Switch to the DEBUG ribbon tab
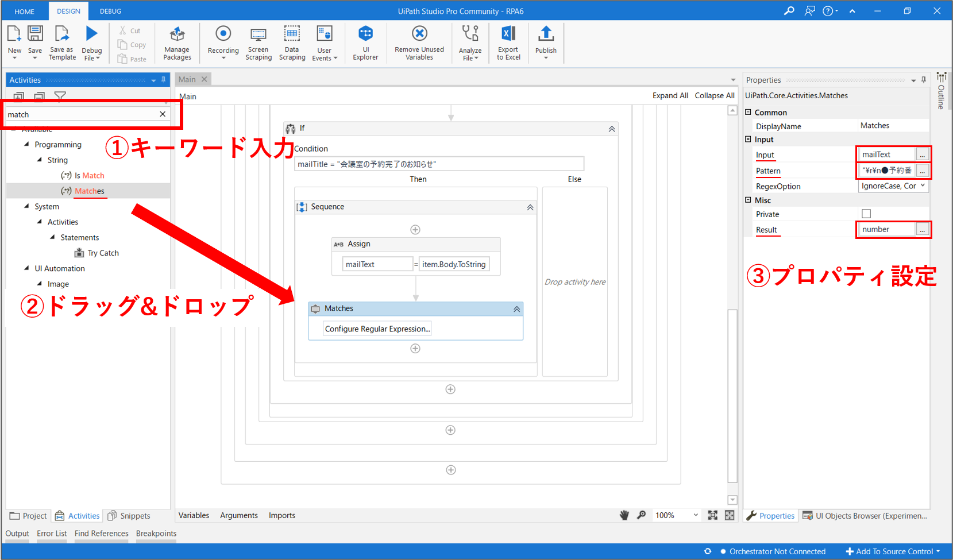953x560 pixels. pyautogui.click(x=110, y=11)
